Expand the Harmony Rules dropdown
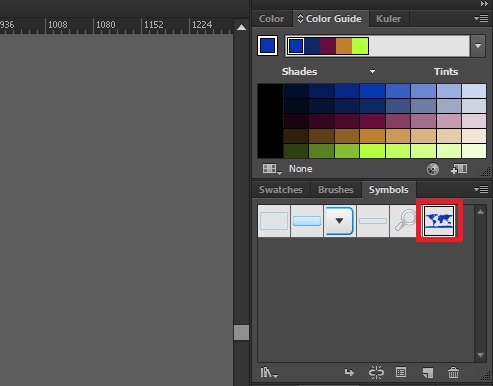493x386 pixels. [478, 46]
